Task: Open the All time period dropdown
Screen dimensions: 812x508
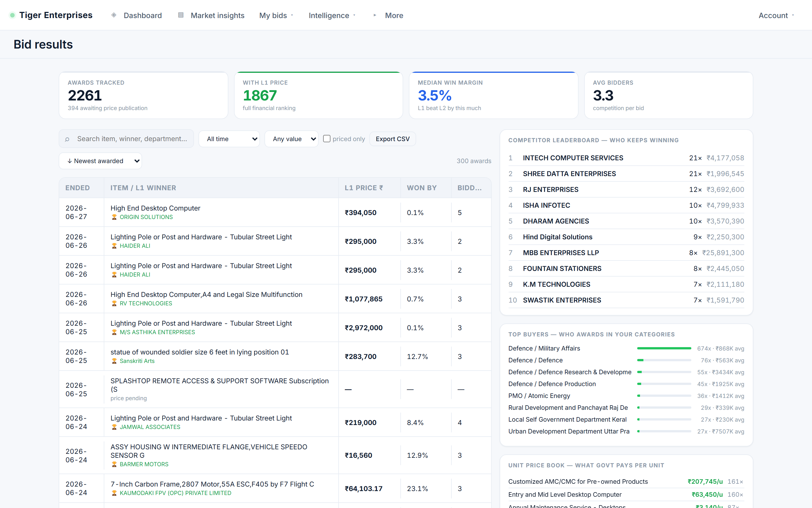Action: tap(229, 139)
